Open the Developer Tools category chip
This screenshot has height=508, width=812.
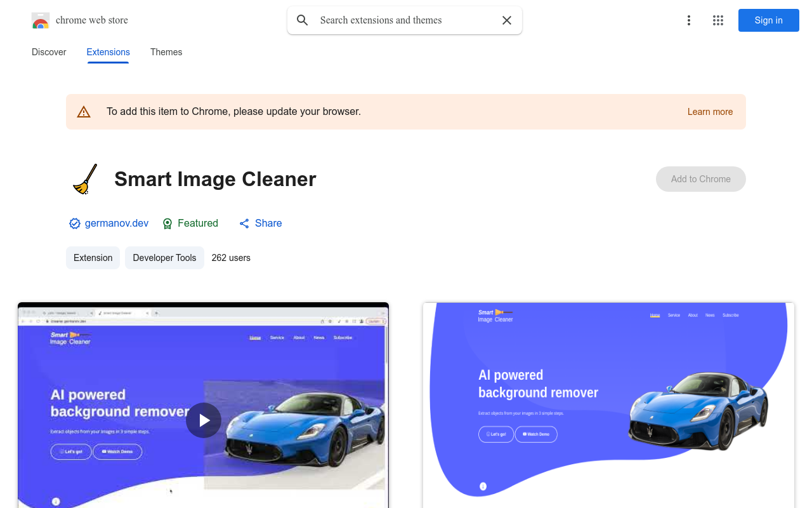tap(164, 258)
